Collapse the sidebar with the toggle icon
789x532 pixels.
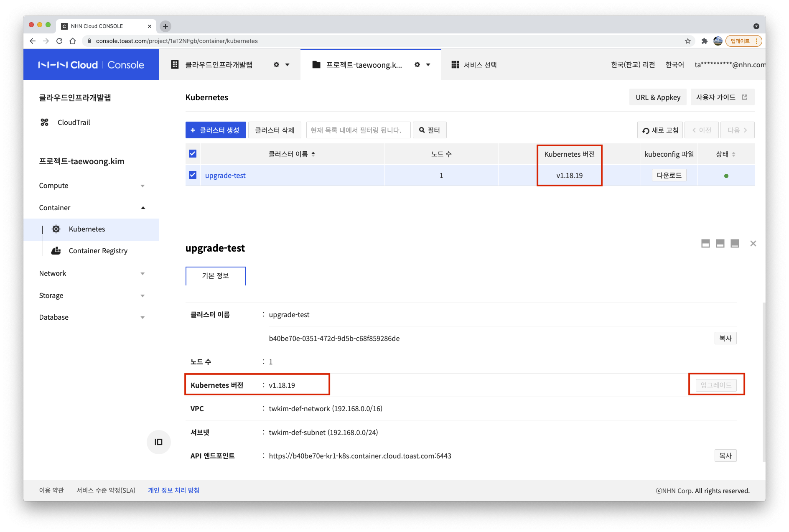click(x=158, y=442)
